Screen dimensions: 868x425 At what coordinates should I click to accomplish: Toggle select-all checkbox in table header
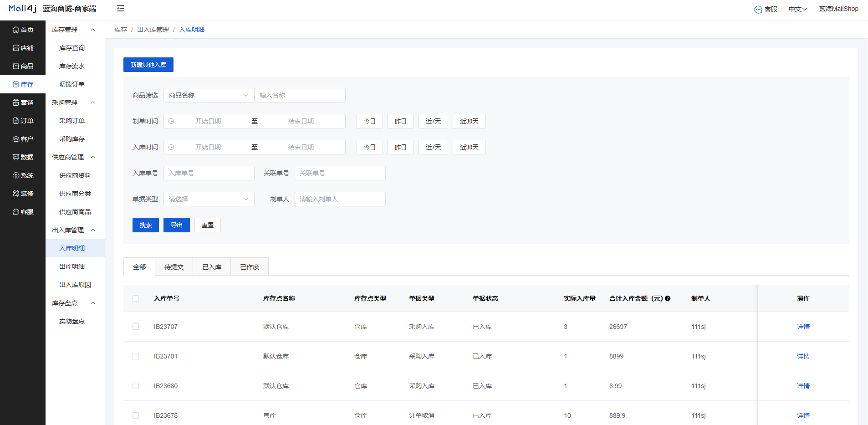(x=136, y=298)
